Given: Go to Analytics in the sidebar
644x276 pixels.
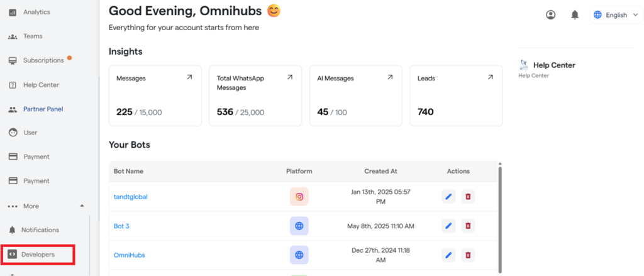Looking at the screenshot, I should [x=36, y=12].
